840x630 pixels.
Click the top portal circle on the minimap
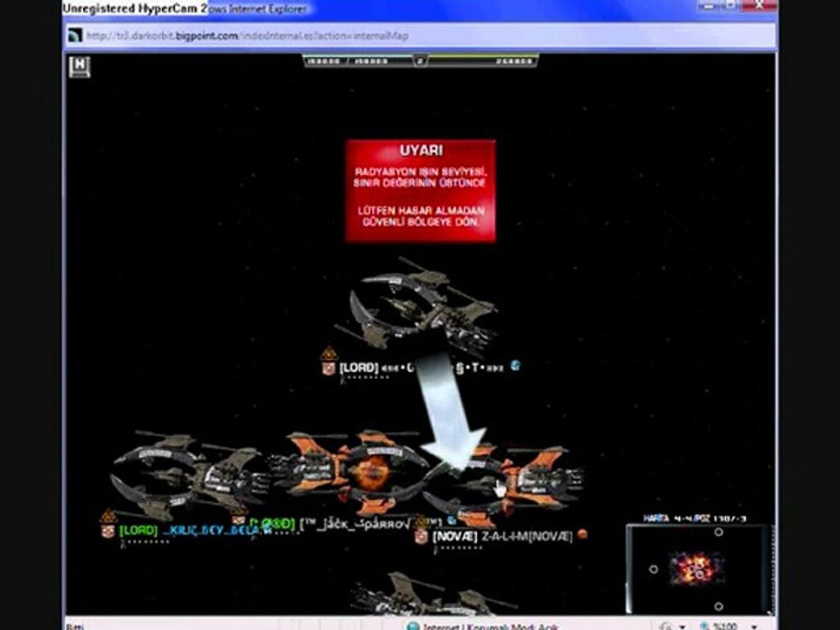point(718,532)
